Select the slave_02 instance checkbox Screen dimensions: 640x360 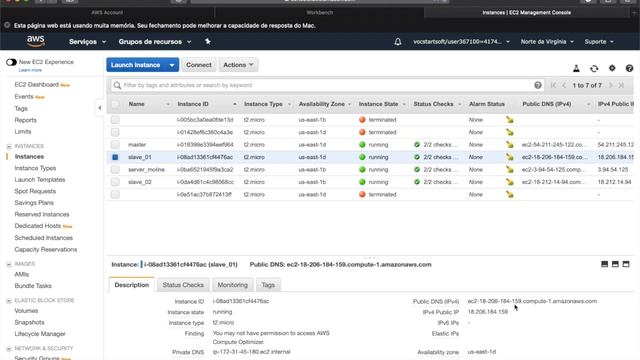pyautogui.click(x=115, y=182)
